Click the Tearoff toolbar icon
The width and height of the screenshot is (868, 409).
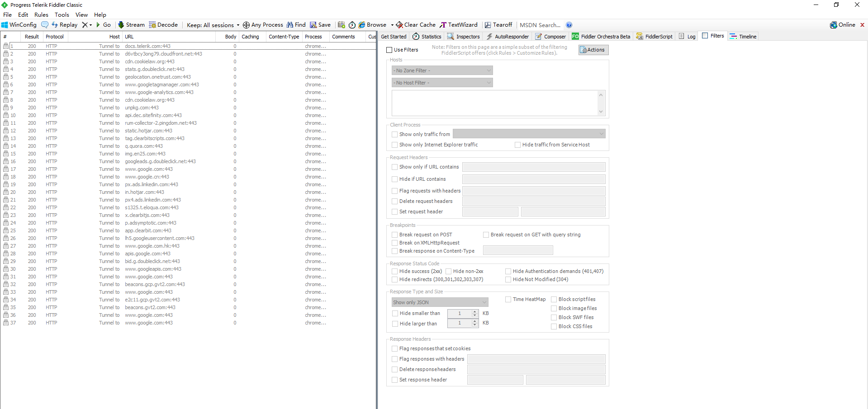coord(498,25)
